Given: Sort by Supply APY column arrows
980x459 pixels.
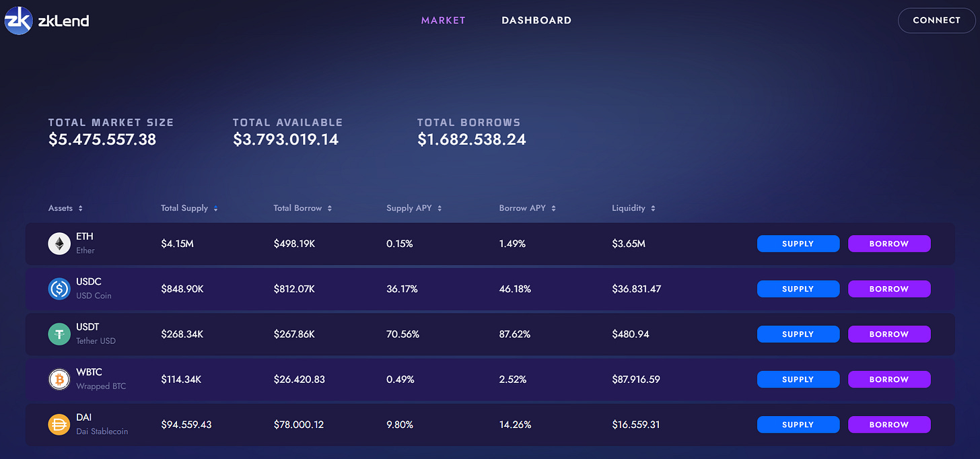Looking at the screenshot, I should coord(440,209).
